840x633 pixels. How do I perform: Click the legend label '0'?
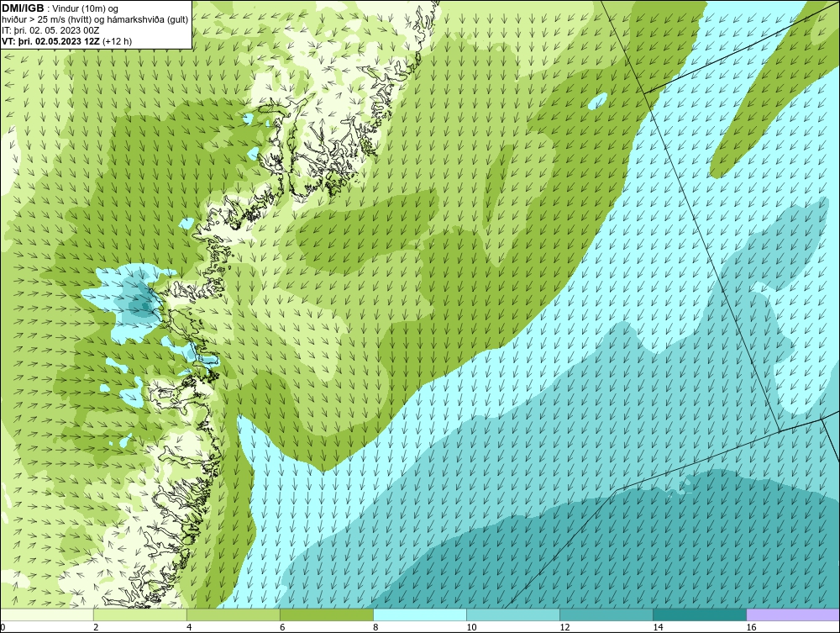[3, 627]
